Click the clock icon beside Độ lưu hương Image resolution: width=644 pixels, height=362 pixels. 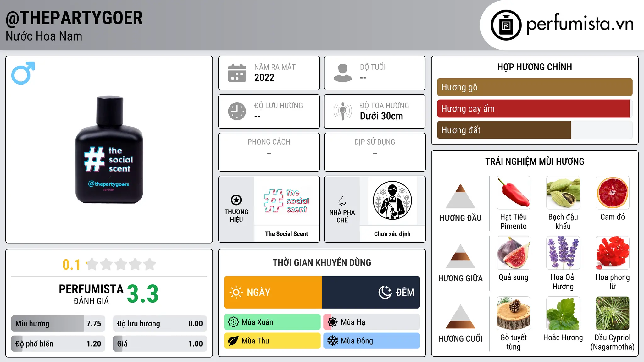point(237,111)
